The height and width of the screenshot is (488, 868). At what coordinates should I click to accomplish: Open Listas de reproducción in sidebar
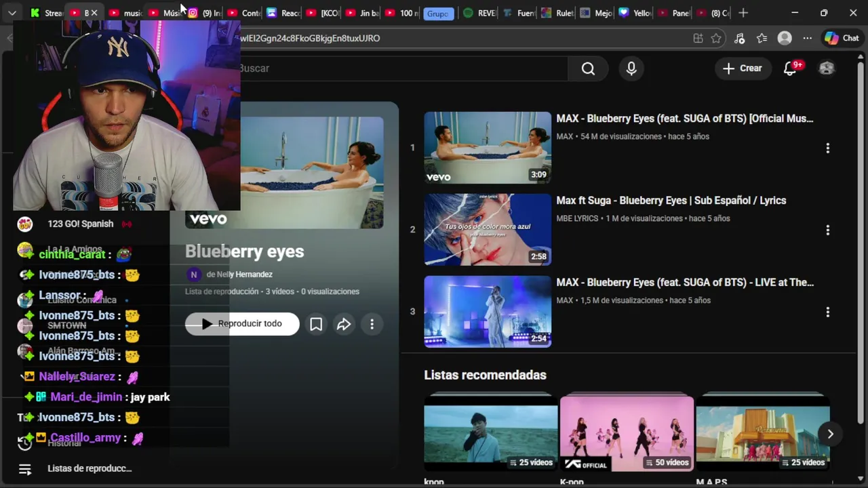coord(89,468)
